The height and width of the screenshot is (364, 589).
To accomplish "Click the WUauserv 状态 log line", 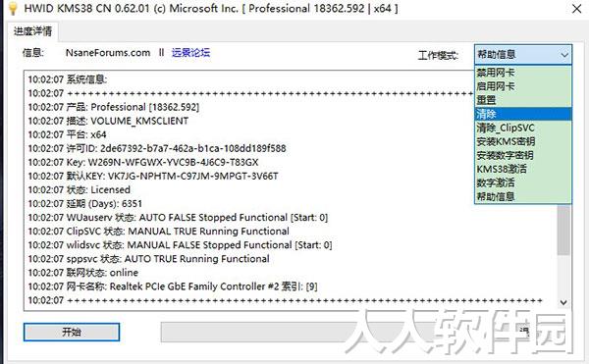I will (178, 218).
